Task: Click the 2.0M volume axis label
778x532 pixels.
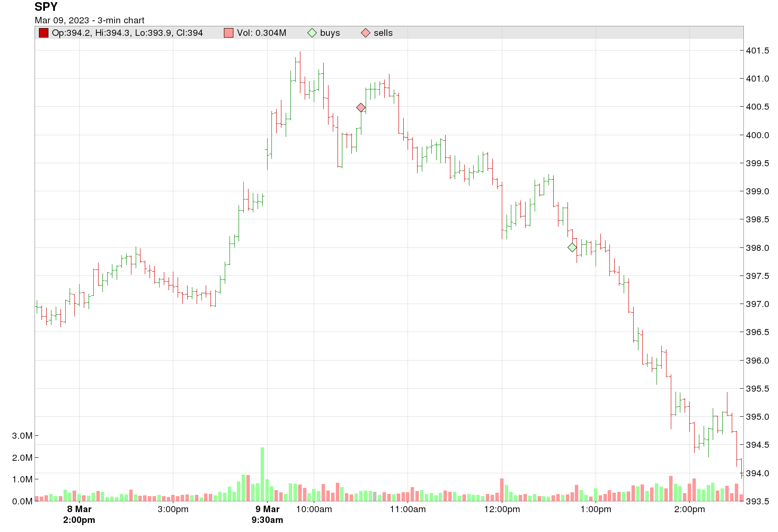Action: [x=22, y=458]
